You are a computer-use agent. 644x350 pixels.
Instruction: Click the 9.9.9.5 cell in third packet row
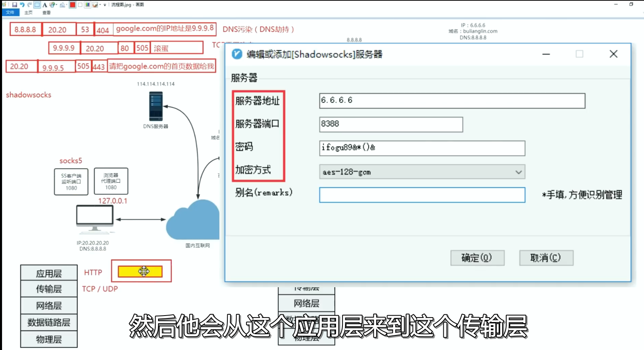click(56, 66)
